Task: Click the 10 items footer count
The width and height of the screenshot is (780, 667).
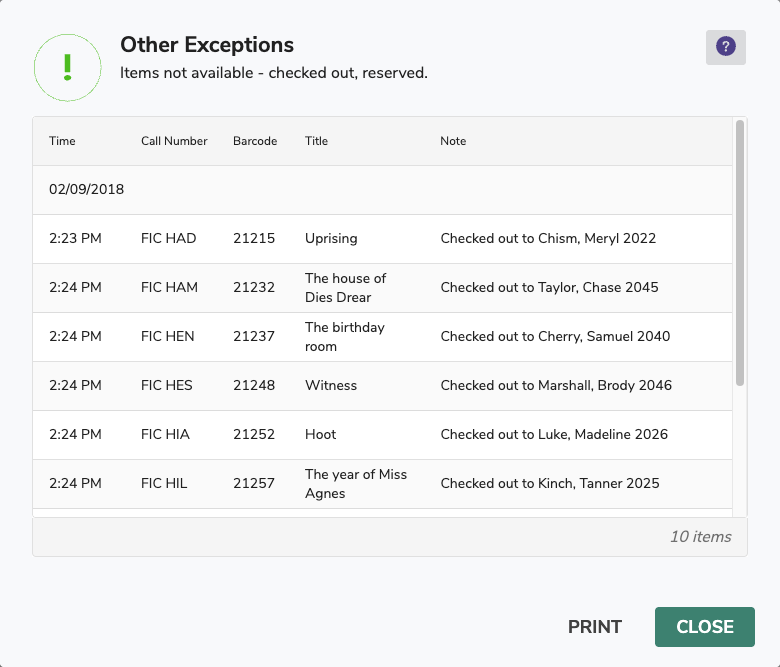Action: pos(700,537)
